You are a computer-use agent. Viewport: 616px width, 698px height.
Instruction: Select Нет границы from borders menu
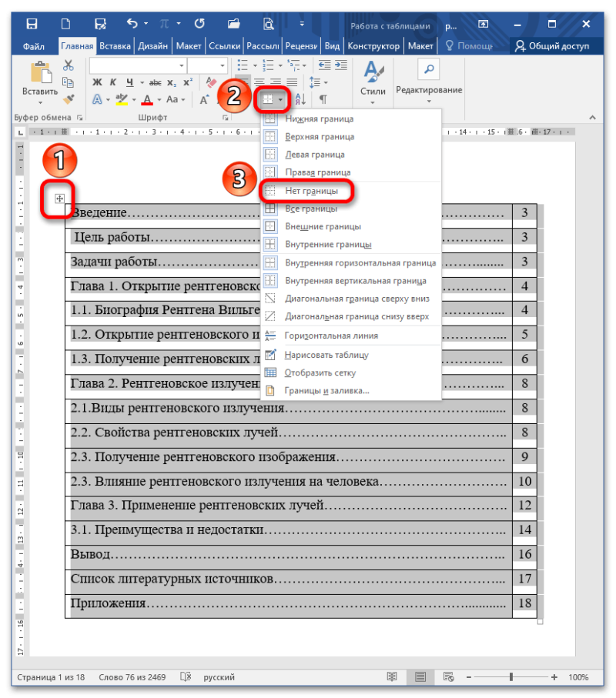(x=311, y=191)
